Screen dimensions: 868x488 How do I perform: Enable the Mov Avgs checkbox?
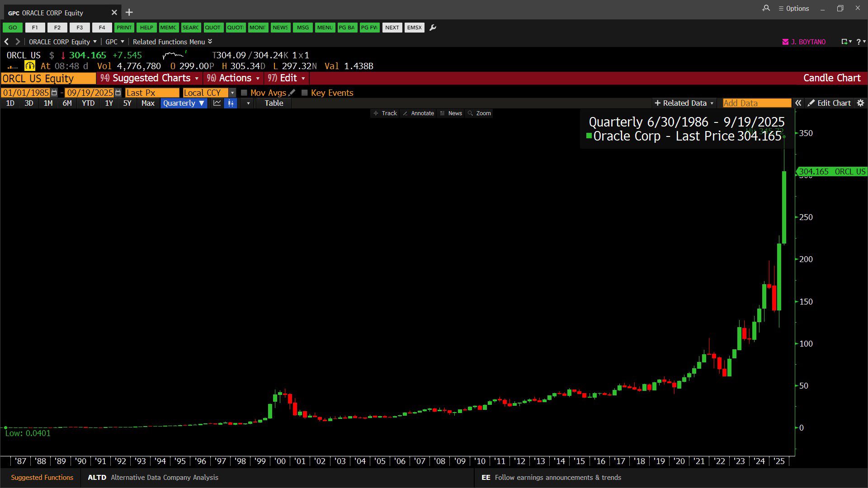pyautogui.click(x=244, y=93)
